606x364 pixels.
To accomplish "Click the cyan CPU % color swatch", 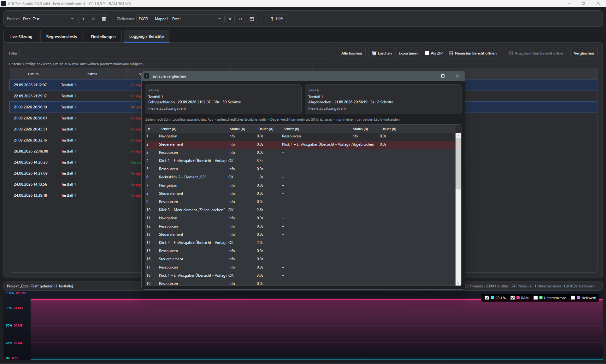I will coord(492,298).
